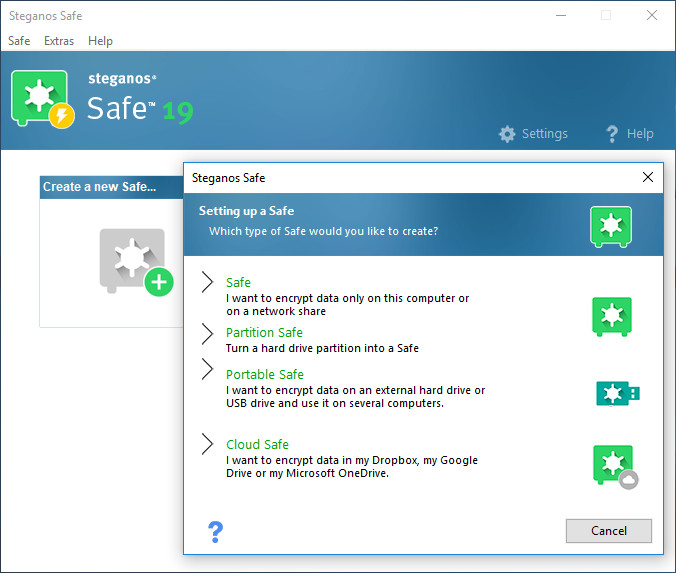Open the Extras menu
The width and height of the screenshot is (676, 573).
point(59,41)
